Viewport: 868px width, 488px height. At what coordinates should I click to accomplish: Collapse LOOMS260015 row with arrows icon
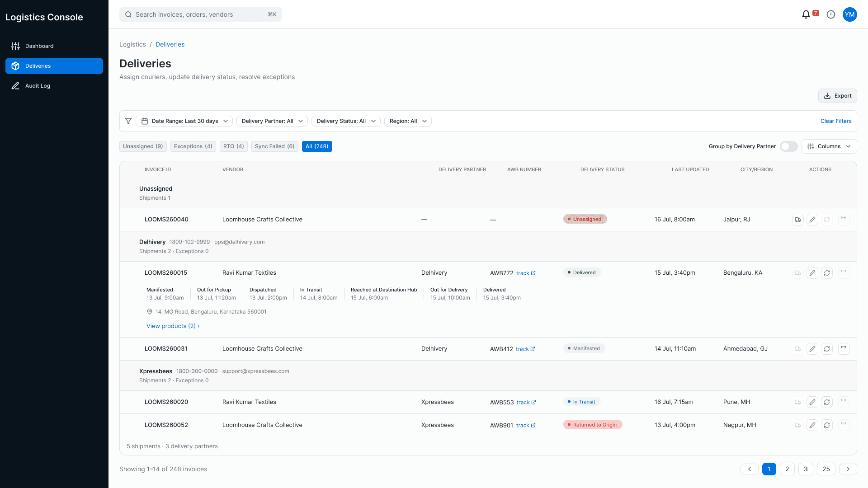point(844,273)
